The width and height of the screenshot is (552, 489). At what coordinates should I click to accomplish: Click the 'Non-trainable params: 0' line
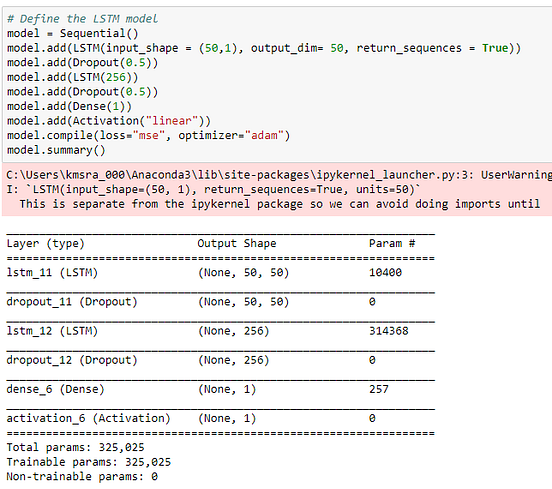[82, 477]
